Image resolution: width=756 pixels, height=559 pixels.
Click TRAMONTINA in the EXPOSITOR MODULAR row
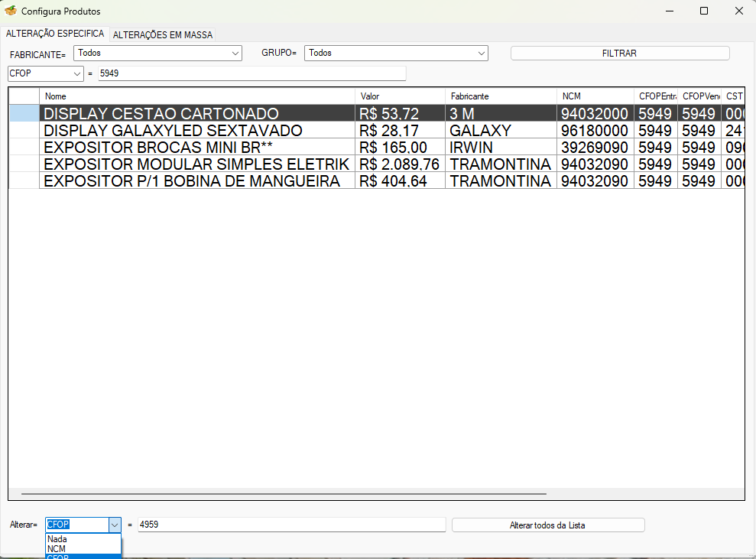pyautogui.click(x=501, y=164)
